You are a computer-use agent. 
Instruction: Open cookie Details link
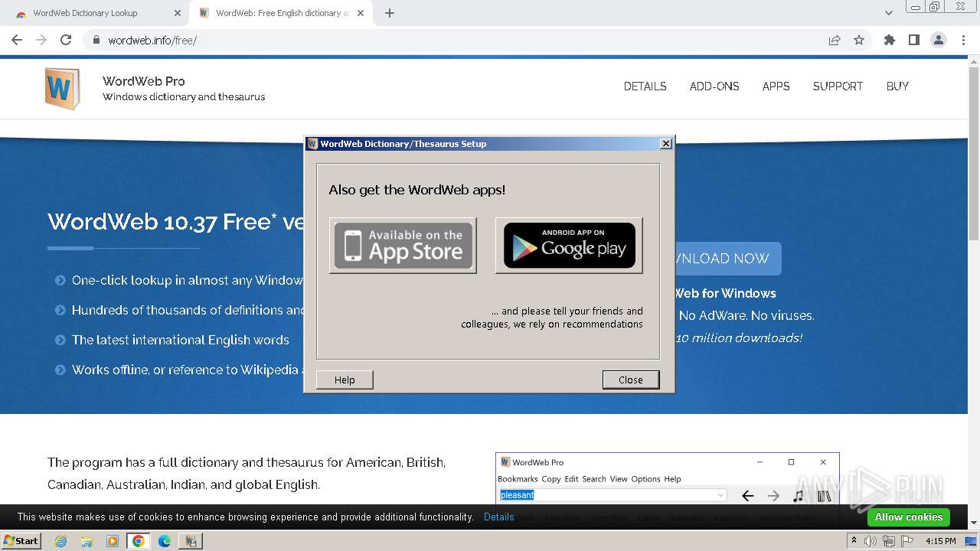(x=499, y=517)
